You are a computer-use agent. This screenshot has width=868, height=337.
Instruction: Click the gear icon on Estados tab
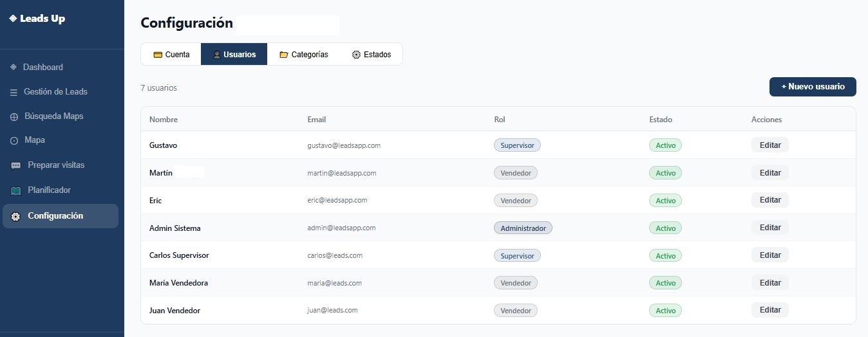pos(356,55)
